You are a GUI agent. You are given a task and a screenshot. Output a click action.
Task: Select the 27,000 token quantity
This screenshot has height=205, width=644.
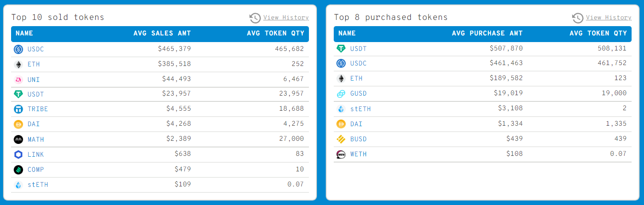click(x=291, y=139)
